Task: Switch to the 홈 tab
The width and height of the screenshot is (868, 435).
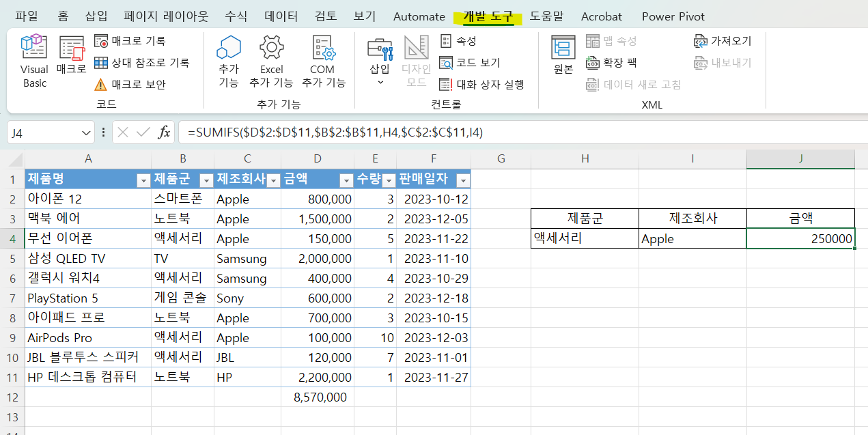Action: click(63, 16)
